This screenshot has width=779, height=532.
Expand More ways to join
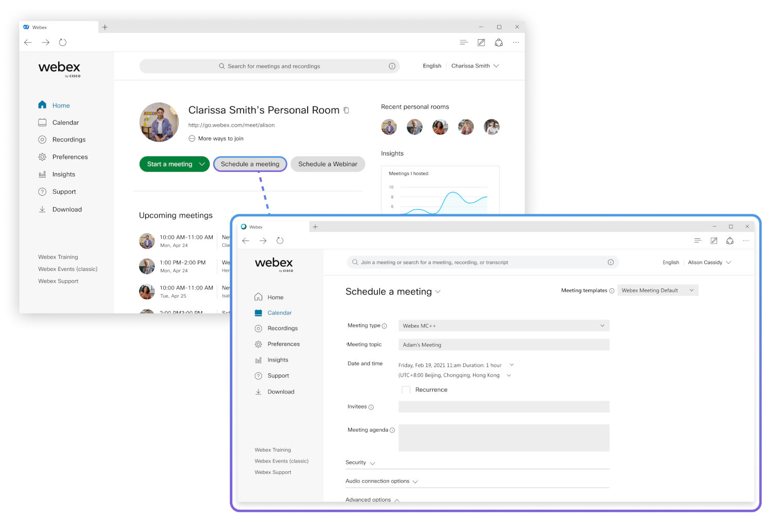click(216, 139)
